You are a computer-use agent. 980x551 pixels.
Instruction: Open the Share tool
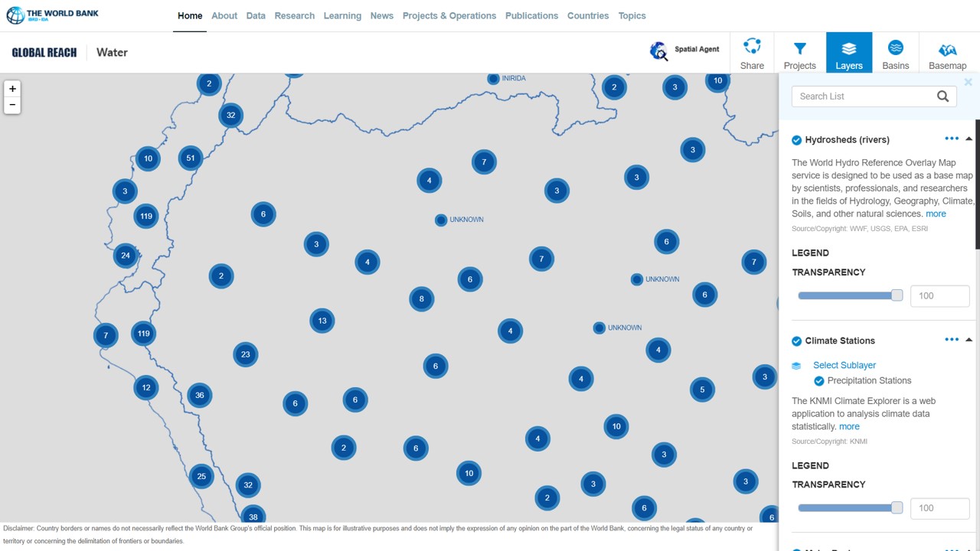coord(752,53)
